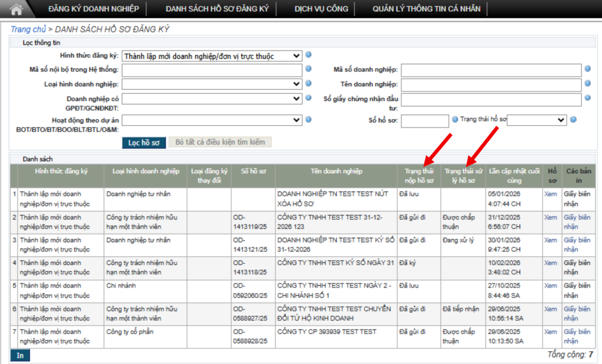Open Giấy biên nhận for OD-0588928/25 row
The image size is (602, 364).
(x=577, y=336)
